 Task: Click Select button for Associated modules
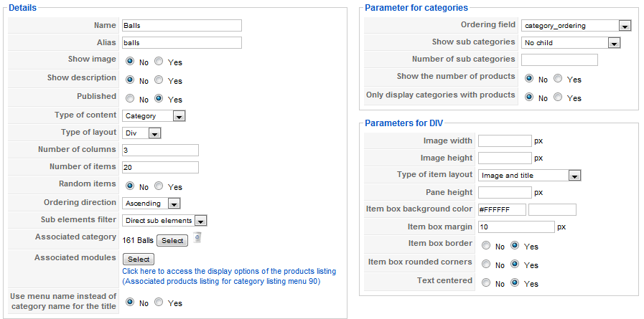(139, 259)
